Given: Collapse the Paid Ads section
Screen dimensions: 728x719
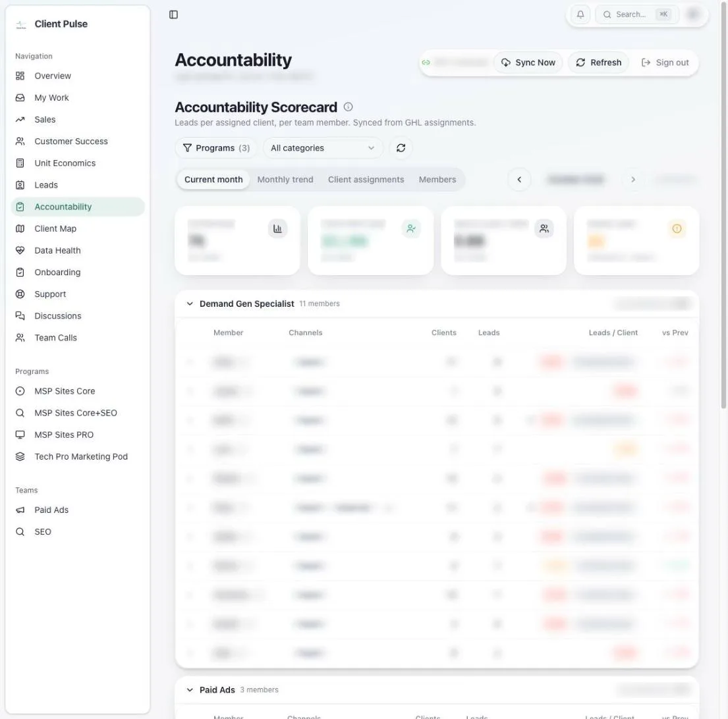Looking at the screenshot, I should pyautogui.click(x=190, y=690).
